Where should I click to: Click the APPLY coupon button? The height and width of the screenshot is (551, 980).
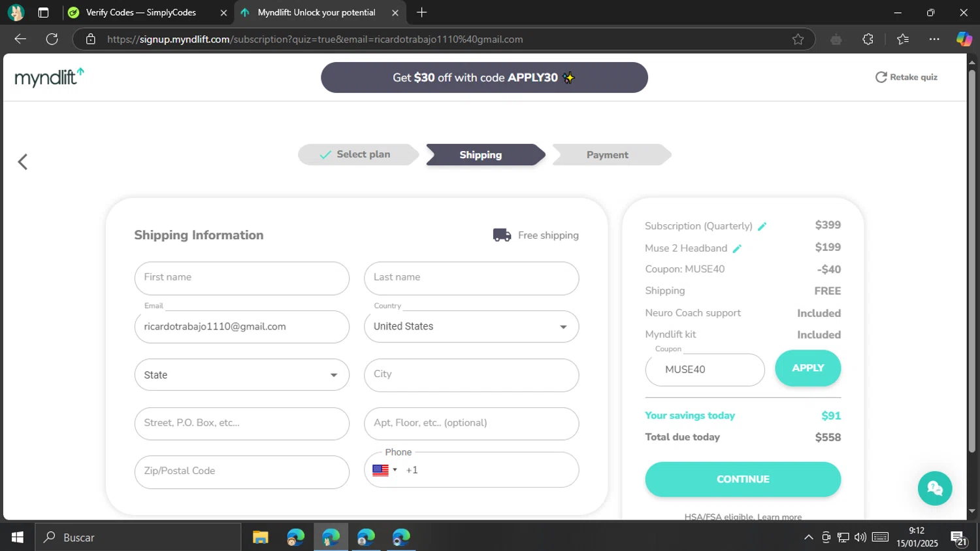(x=808, y=368)
